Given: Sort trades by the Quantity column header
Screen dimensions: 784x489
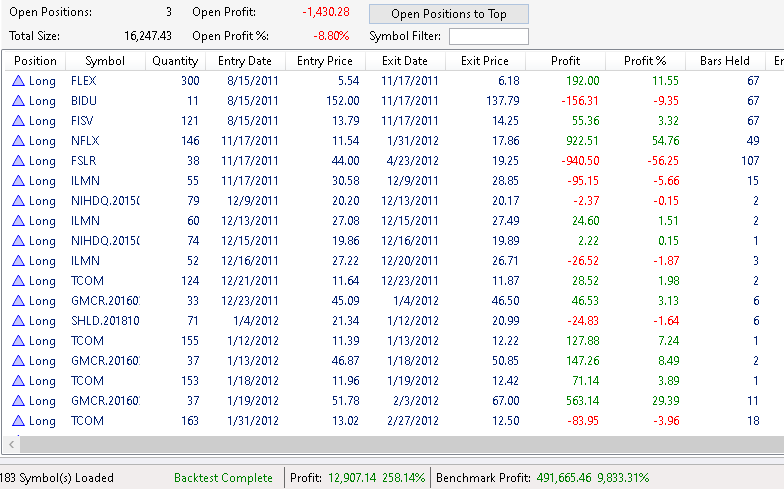Looking at the screenshot, I should pyautogui.click(x=174, y=61).
